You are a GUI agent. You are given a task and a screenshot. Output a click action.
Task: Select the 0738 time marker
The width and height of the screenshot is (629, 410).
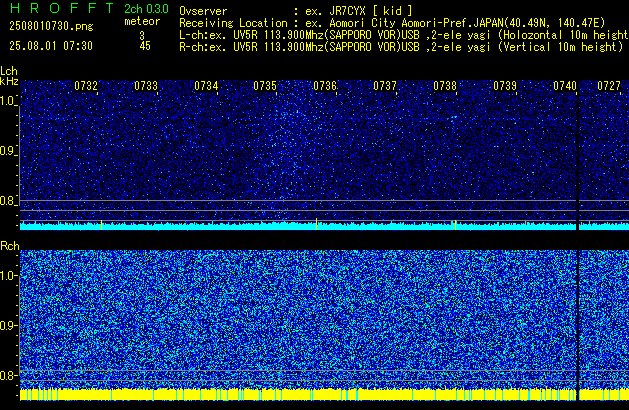445,86
